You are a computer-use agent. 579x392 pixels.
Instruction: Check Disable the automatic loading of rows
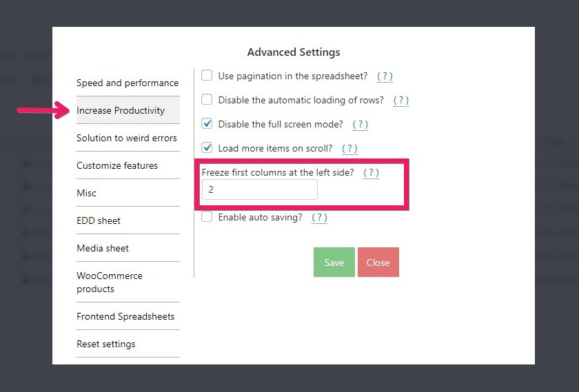point(207,100)
